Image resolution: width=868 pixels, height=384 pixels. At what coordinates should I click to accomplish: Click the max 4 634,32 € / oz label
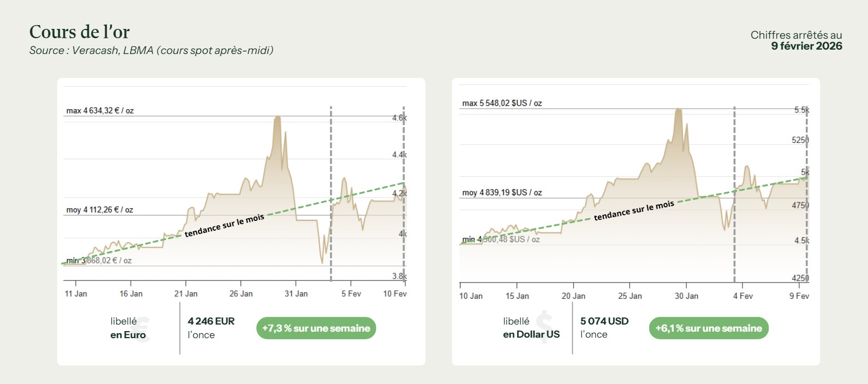[x=100, y=111]
